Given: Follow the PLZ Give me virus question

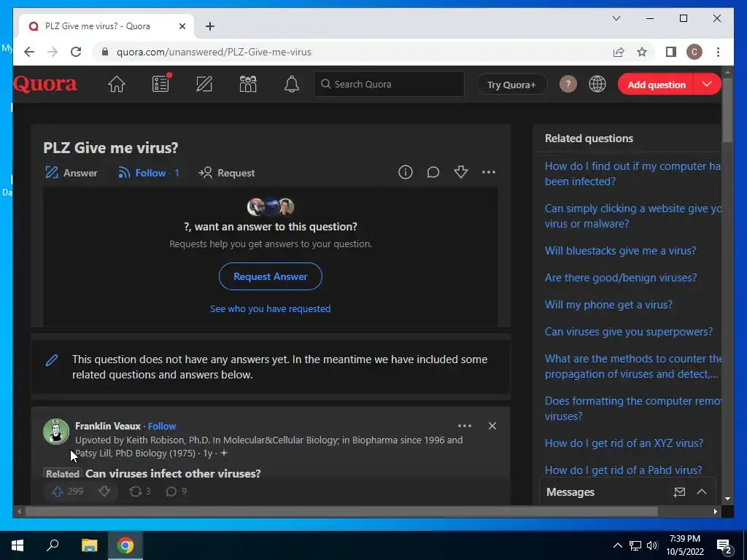Looking at the screenshot, I should pyautogui.click(x=148, y=173).
